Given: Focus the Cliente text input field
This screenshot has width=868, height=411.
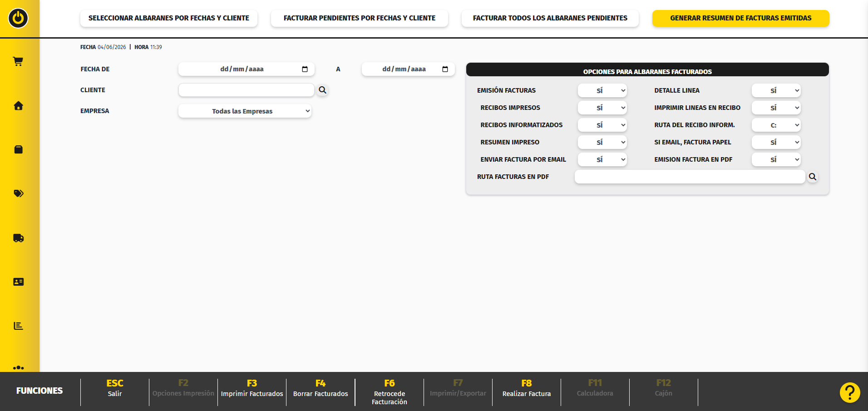Looking at the screenshot, I should coord(247,90).
